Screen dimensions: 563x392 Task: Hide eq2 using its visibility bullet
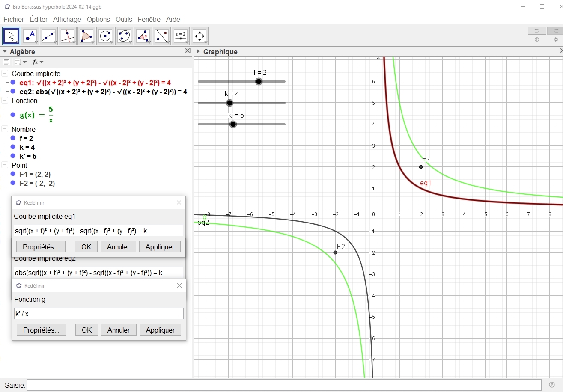(x=13, y=92)
